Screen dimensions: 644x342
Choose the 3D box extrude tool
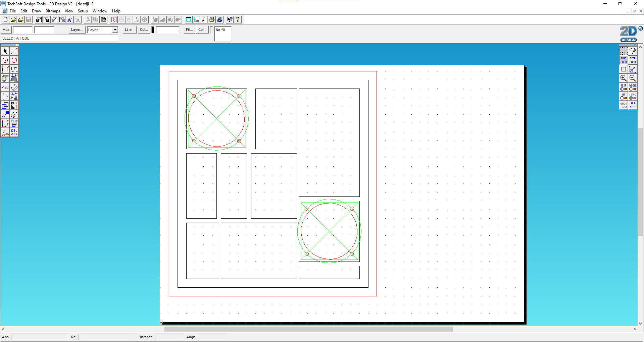coord(14,115)
